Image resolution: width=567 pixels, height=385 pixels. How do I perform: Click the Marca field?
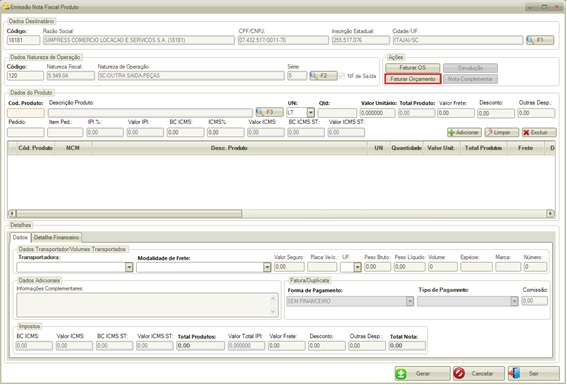[x=508, y=267]
